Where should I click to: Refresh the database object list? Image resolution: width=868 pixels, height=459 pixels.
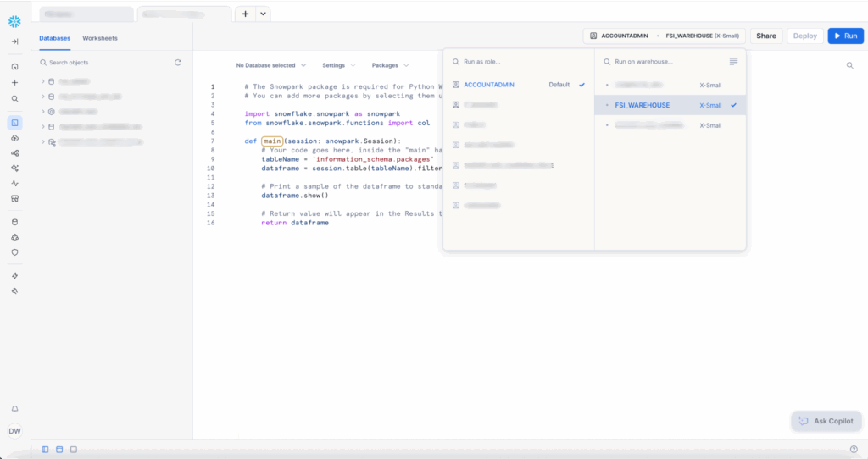(x=178, y=63)
